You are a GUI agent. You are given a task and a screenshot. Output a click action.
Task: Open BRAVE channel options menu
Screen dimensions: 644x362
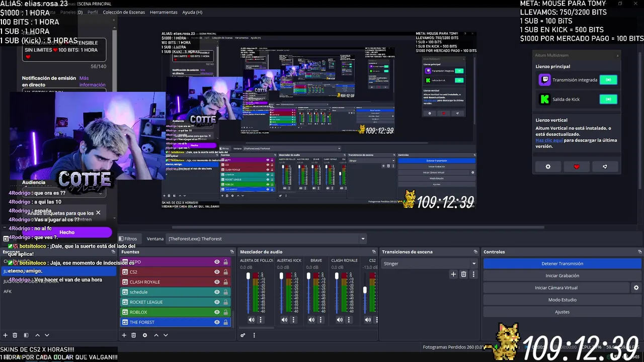[320, 320]
